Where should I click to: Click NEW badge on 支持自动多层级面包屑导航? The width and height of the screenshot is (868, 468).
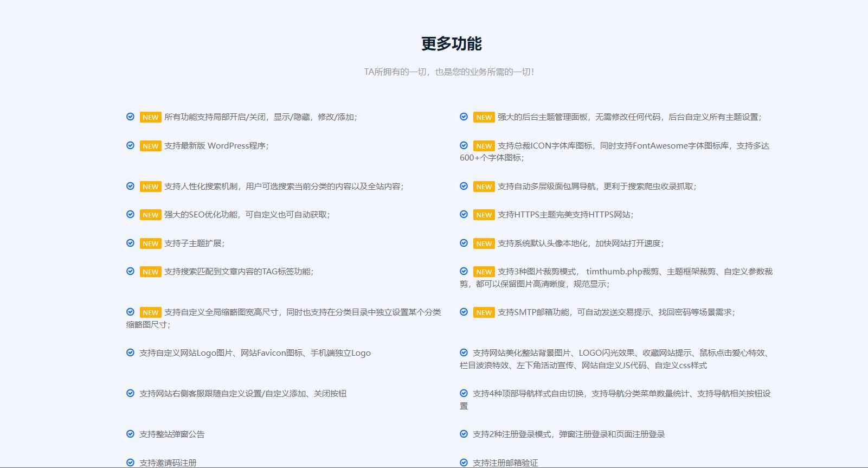[x=484, y=187]
